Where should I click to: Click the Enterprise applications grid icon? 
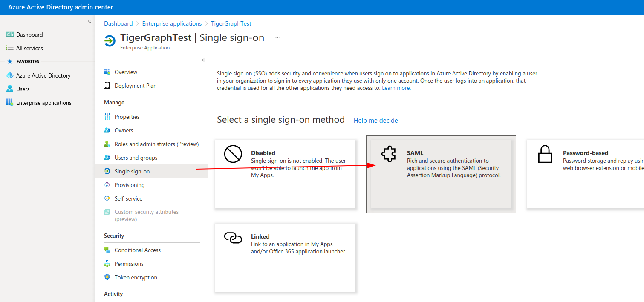click(9, 102)
